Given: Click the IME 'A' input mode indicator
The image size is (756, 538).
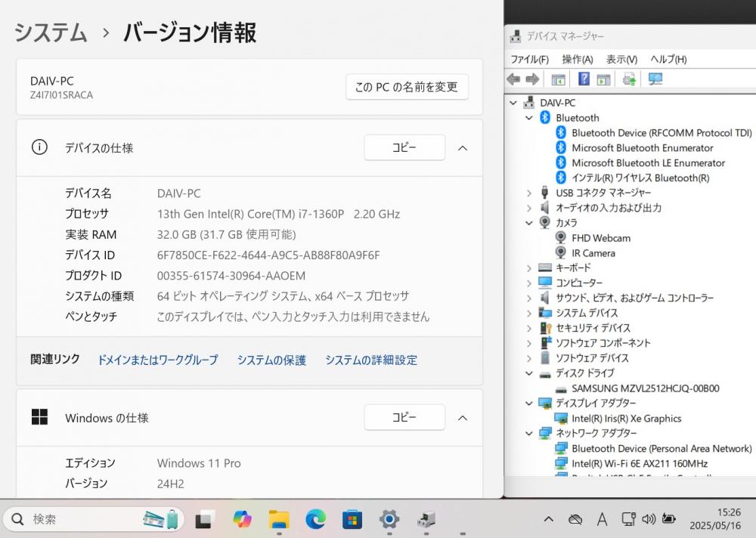Looking at the screenshot, I should [602, 519].
